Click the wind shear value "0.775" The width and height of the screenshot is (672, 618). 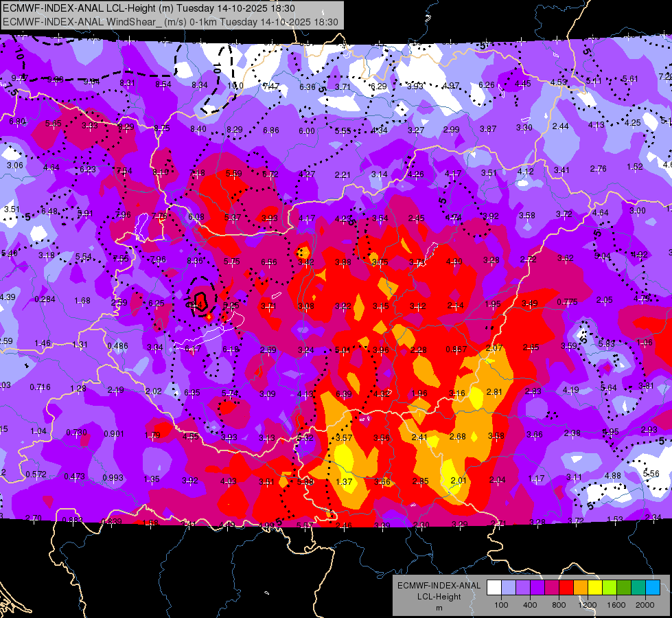point(567,302)
